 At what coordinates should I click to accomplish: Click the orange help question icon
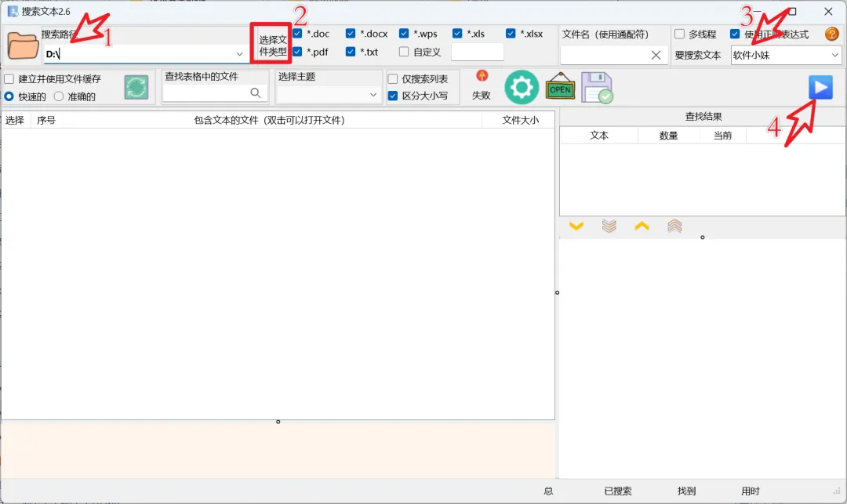tap(832, 34)
